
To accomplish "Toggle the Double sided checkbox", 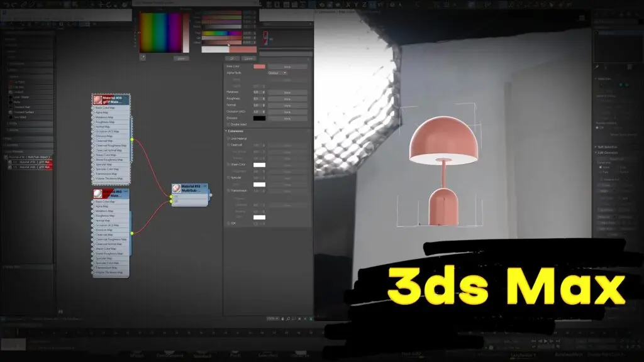I will click(229, 124).
